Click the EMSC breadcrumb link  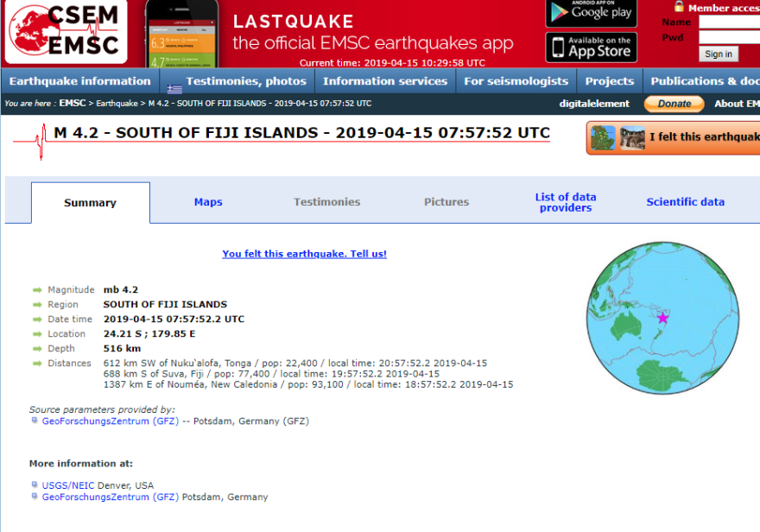(x=73, y=104)
